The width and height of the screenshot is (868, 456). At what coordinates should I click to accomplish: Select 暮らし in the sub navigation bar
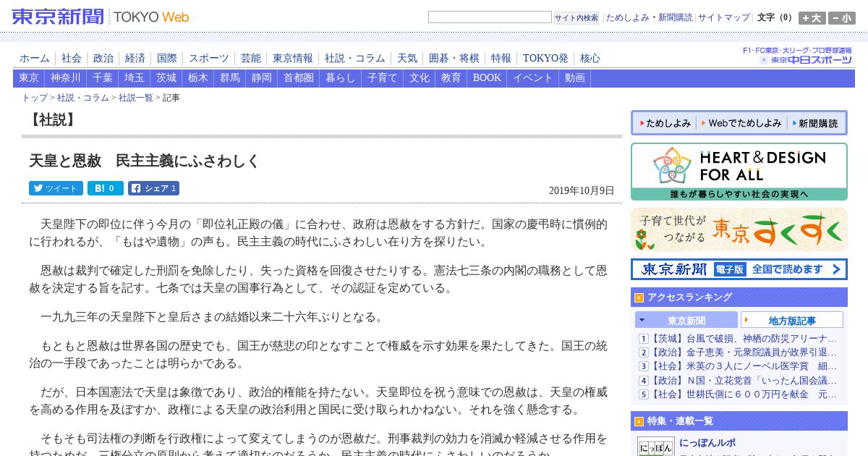click(341, 77)
